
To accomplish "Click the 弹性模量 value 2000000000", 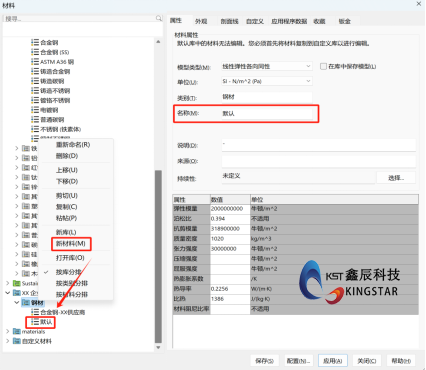I will tap(230, 209).
